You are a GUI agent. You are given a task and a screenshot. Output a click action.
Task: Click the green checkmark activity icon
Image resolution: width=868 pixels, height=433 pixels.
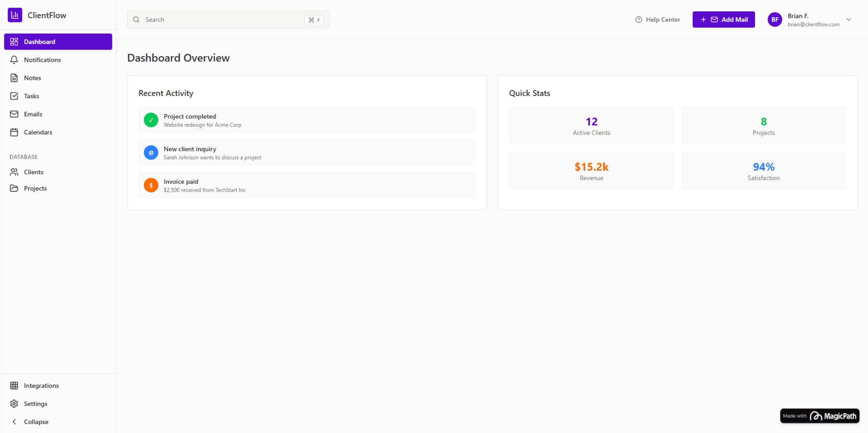coord(151,120)
